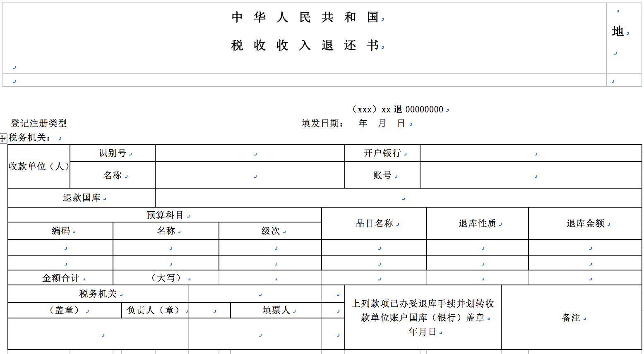Click the （盖章） cell
The width and height of the screenshot is (644, 354).
(x=65, y=310)
